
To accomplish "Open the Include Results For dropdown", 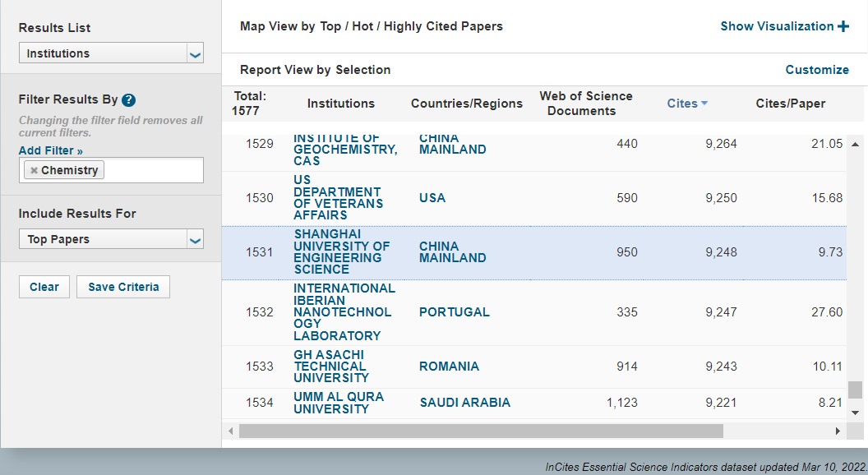I will pos(111,240).
